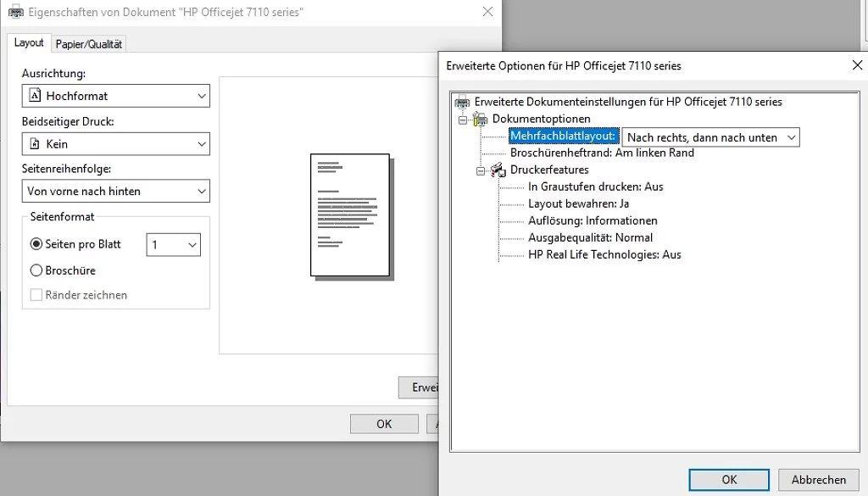Viewport: 868px width, 496px height.
Task: Select Ausgabequalität: Normal
Action: tap(590, 237)
